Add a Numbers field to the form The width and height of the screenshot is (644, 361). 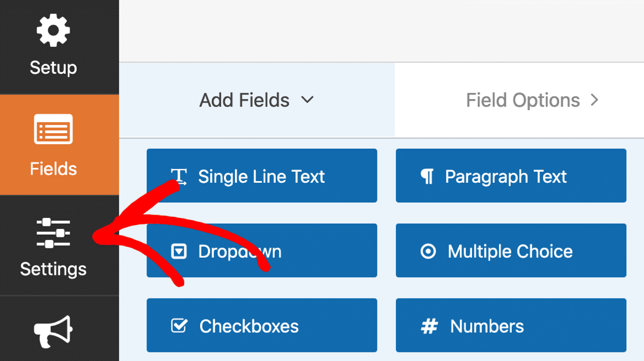tap(511, 326)
